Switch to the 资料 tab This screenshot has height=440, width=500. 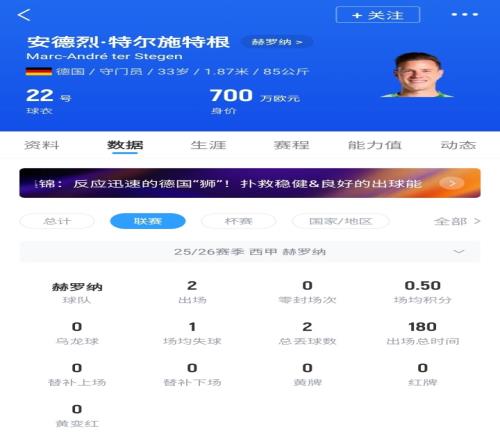click(x=42, y=145)
